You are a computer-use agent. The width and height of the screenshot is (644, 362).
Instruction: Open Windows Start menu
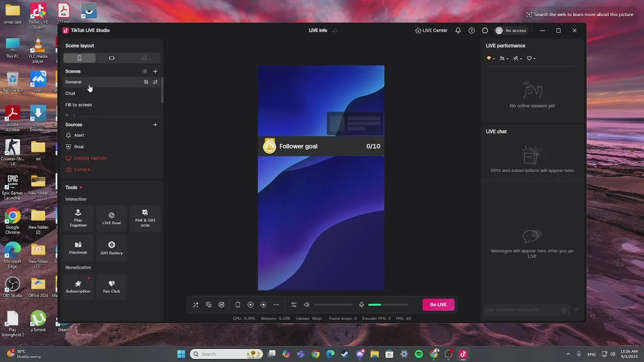tap(181, 354)
